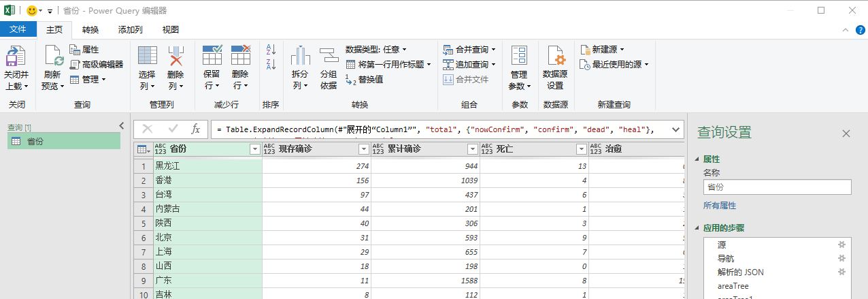
Task: Open settings gear for 源 step
Action: [x=841, y=245]
